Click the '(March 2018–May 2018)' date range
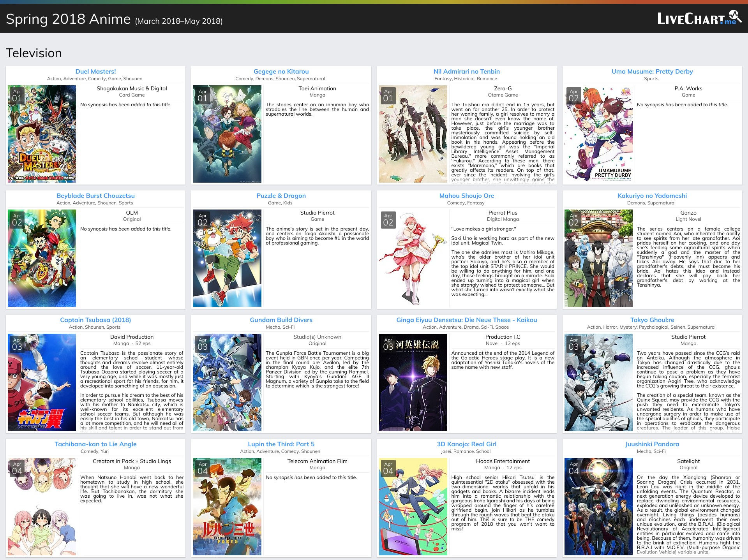The height and width of the screenshot is (560, 748). [x=179, y=21]
